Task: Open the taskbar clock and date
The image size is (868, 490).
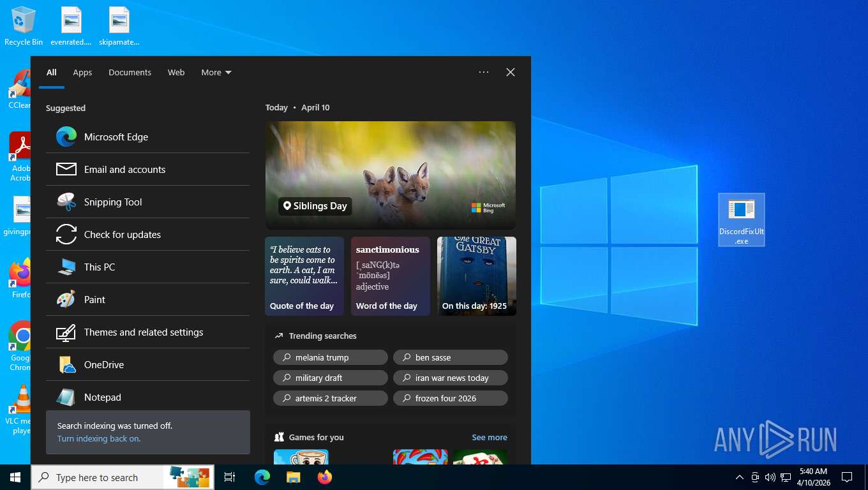Action: tap(813, 477)
